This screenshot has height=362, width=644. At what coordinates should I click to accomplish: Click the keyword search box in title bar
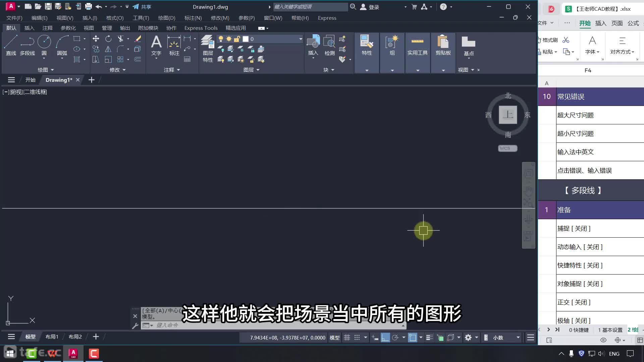pyautogui.click(x=310, y=7)
